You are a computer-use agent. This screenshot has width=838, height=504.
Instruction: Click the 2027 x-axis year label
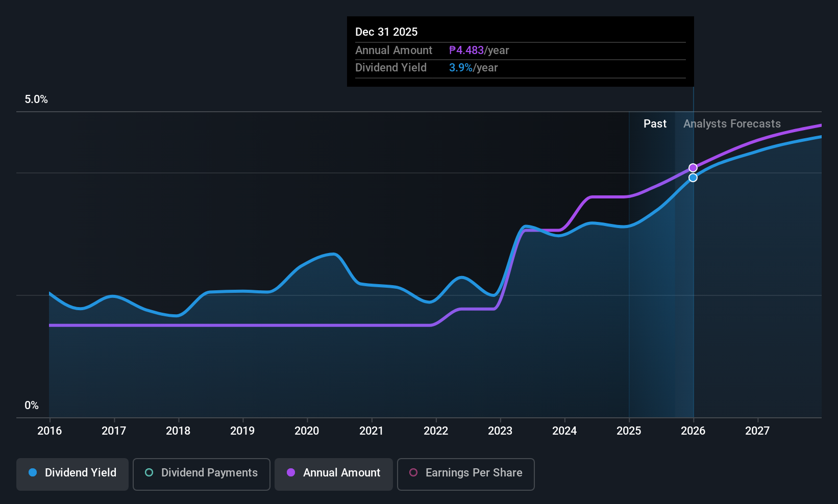coord(757,431)
